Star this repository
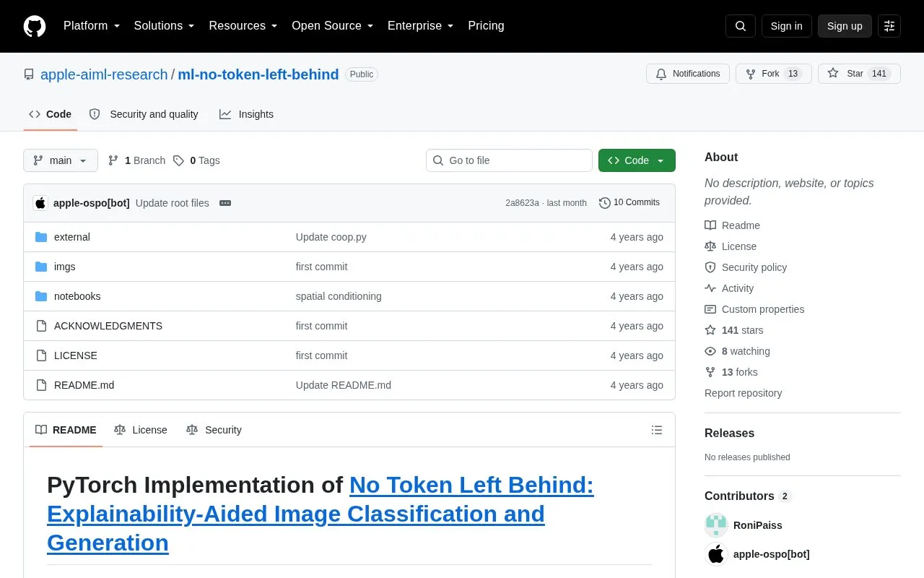The width and height of the screenshot is (924, 578). pos(859,74)
